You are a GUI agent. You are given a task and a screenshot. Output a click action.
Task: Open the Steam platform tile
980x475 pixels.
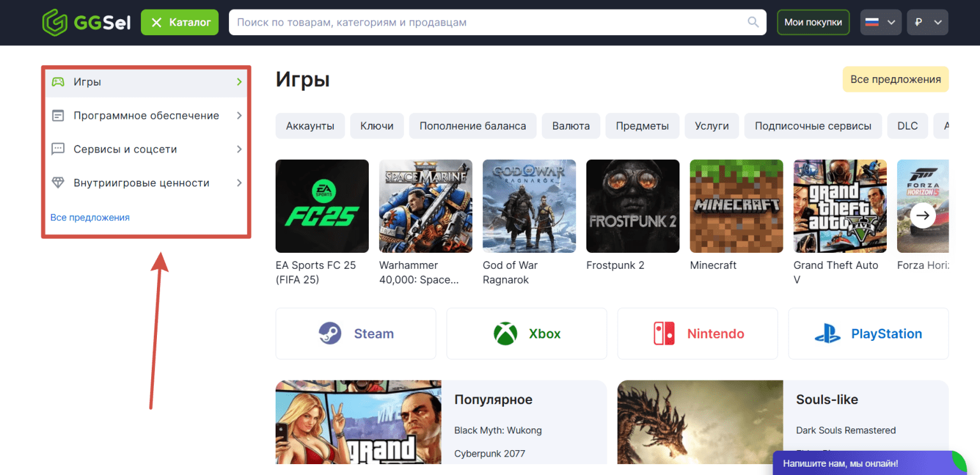point(356,334)
